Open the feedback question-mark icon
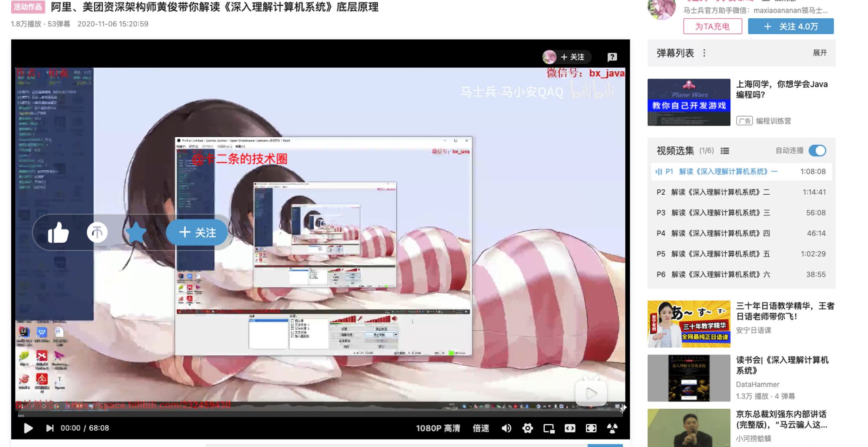 (612, 57)
